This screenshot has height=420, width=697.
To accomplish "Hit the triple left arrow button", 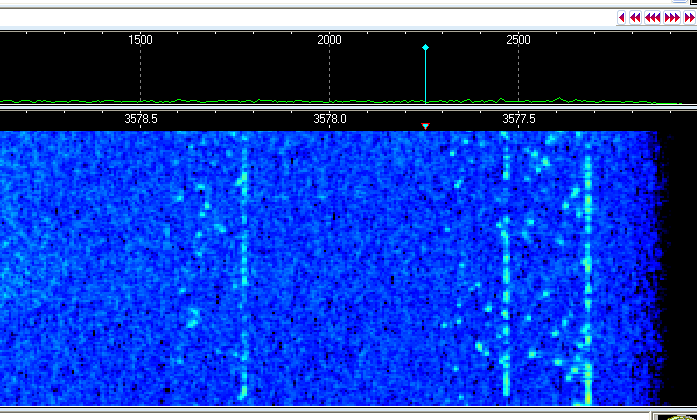I will 652,18.
